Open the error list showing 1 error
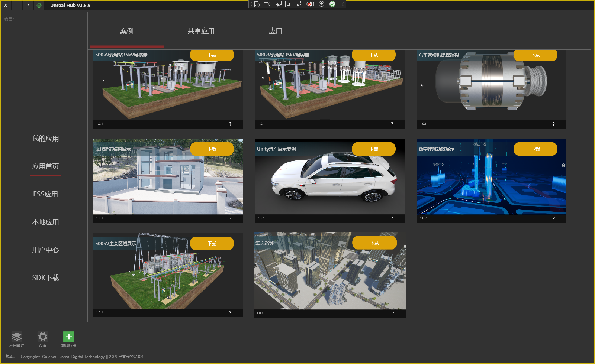 pos(310,4)
